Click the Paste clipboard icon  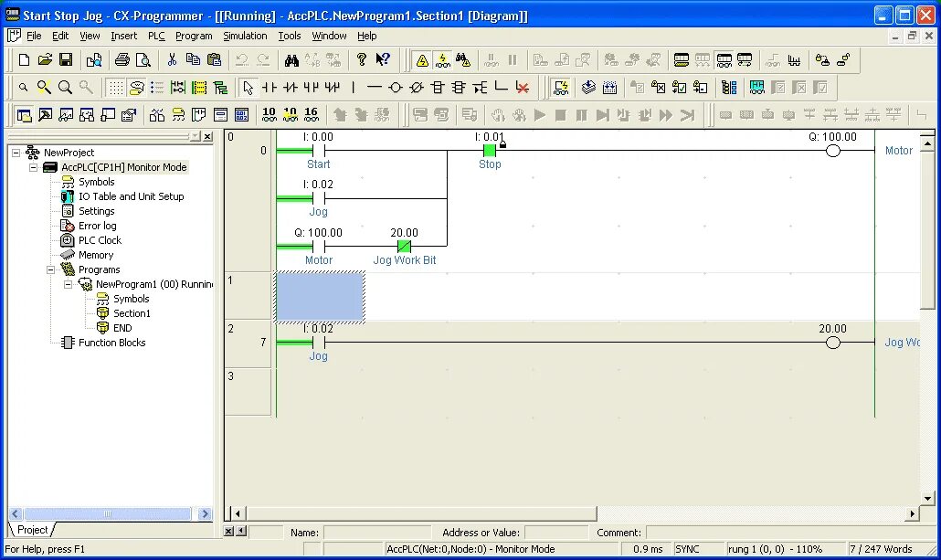(215, 59)
